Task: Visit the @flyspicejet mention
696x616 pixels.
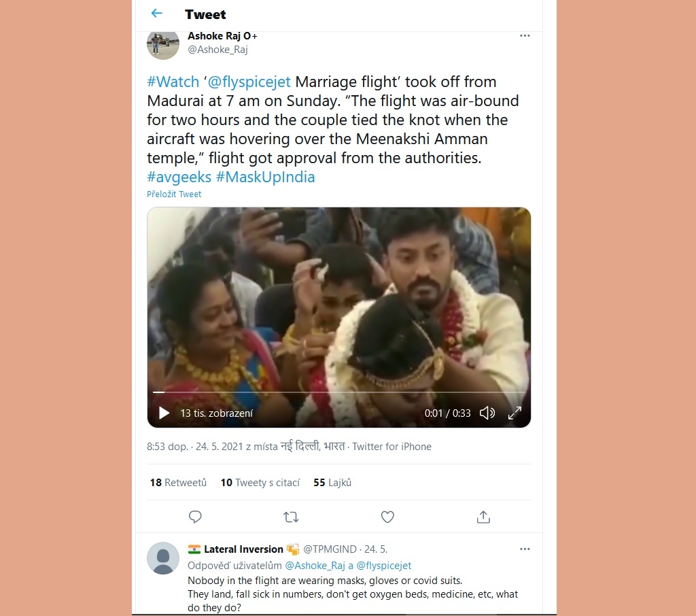Action: (249, 82)
